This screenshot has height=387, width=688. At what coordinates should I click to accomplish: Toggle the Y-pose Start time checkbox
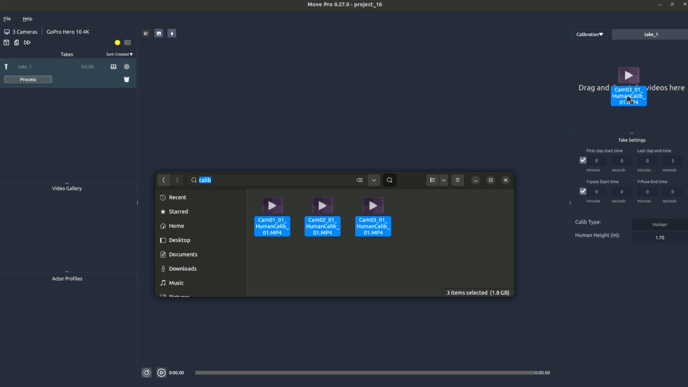[583, 191]
